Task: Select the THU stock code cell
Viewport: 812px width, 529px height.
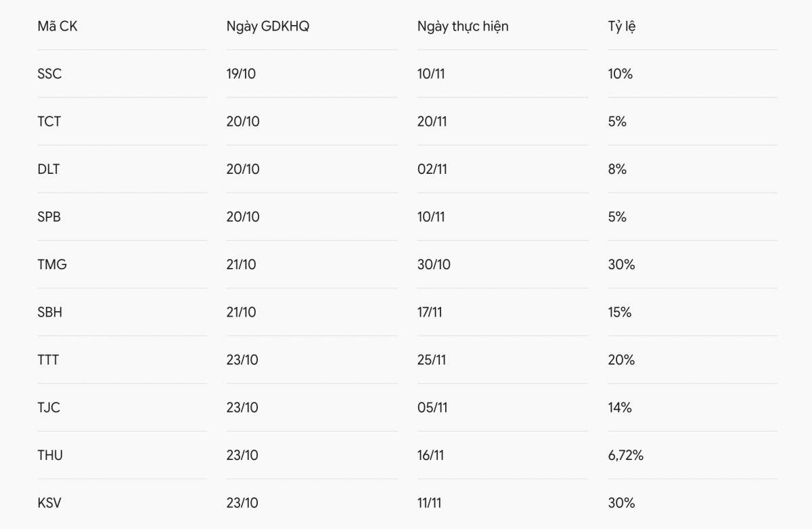Action: pos(50,455)
